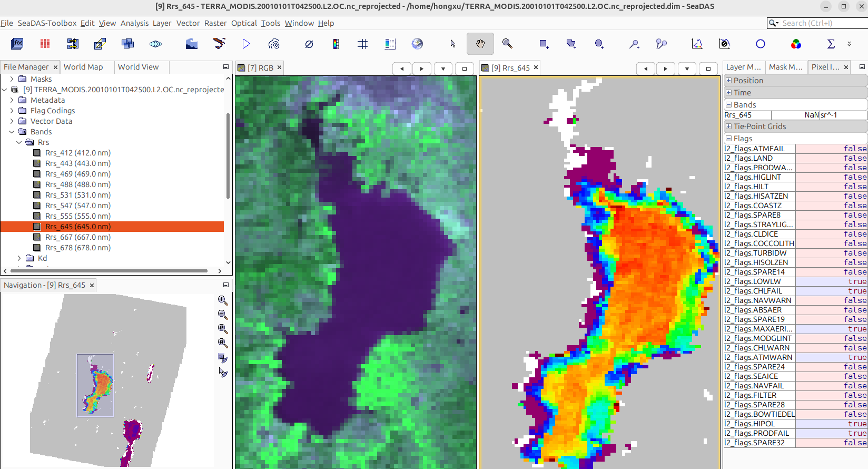Select the Draw Ellipse geometry tool
Viewport: 868px width, 469px height.
click(x=599, y=44)
